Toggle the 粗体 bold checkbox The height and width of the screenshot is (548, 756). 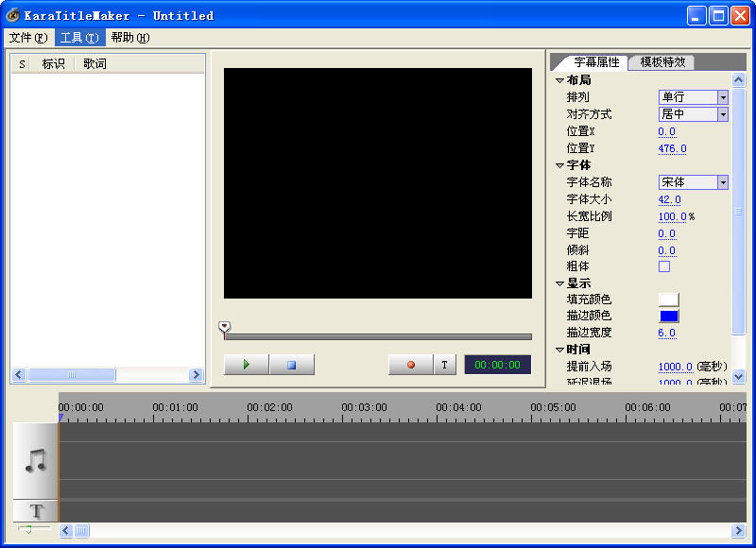click(664, 266)
